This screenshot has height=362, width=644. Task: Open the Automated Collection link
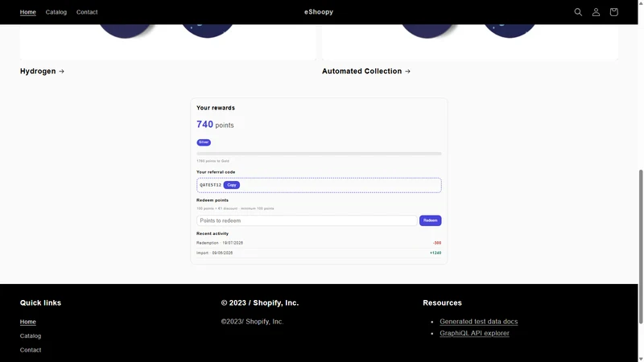click(x=366, y=71)
